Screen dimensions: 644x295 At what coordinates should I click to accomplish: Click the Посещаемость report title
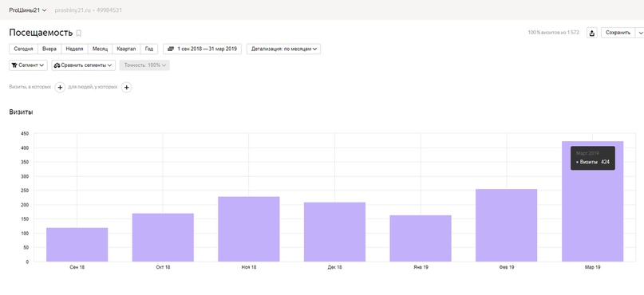pyautogui.click(x=41, y=33)
